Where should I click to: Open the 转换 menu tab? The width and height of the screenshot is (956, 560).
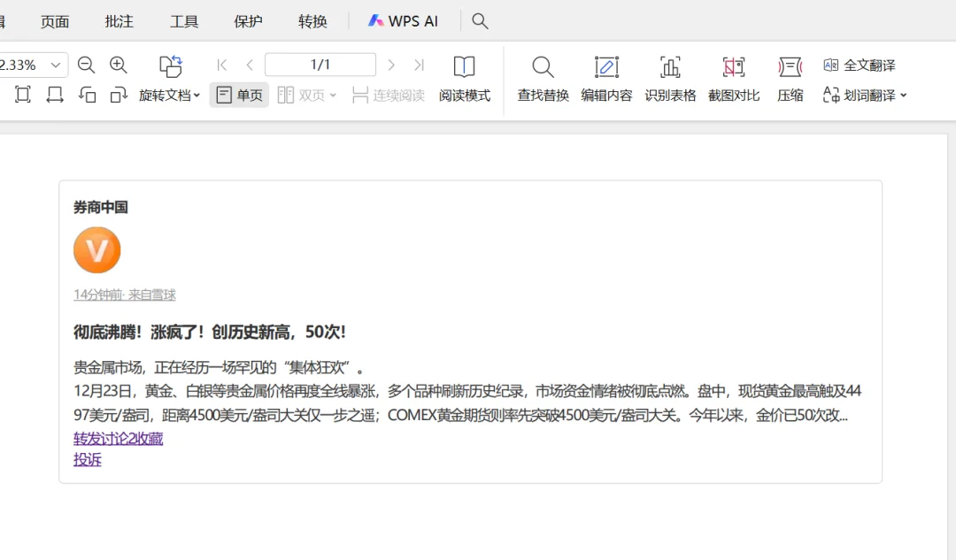click(x=312, y=21)
